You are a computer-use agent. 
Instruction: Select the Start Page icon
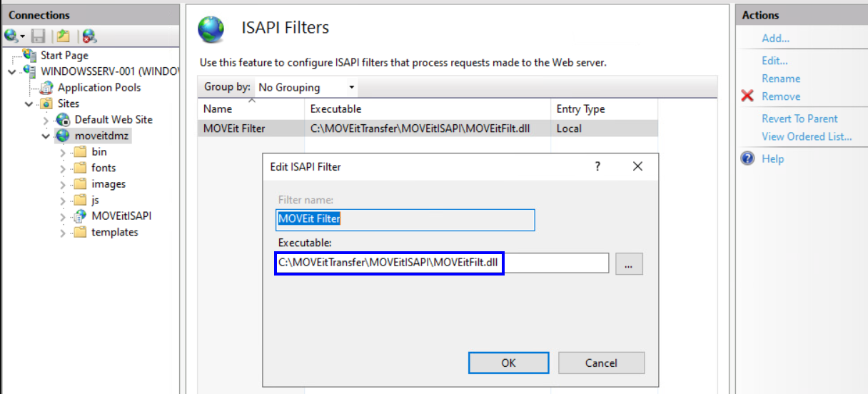coord(30,55)
